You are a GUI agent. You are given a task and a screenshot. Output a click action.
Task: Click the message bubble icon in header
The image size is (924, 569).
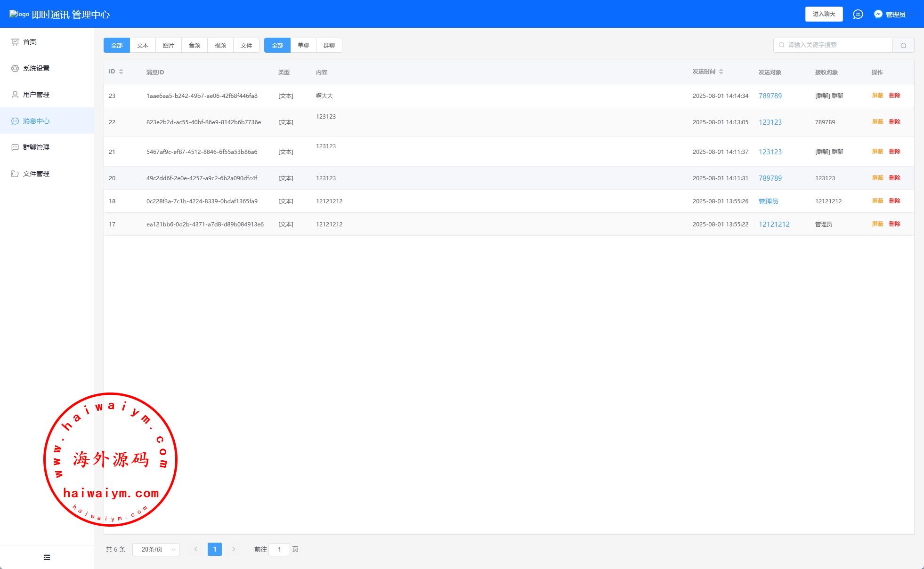858,14
